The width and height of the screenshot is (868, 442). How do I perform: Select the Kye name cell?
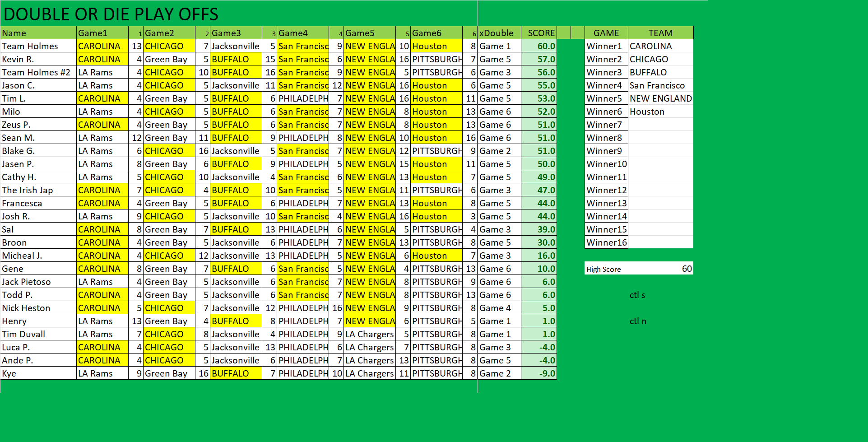tap(38, 373)
